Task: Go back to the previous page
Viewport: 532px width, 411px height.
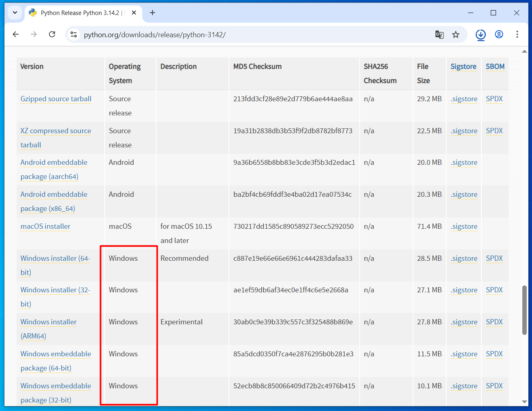Action: [16, 34]
